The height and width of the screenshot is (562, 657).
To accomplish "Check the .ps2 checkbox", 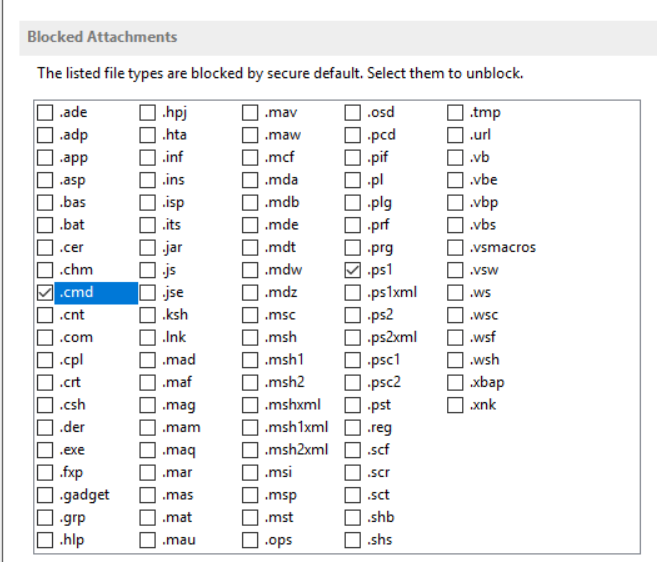I will tap(352, 315).
